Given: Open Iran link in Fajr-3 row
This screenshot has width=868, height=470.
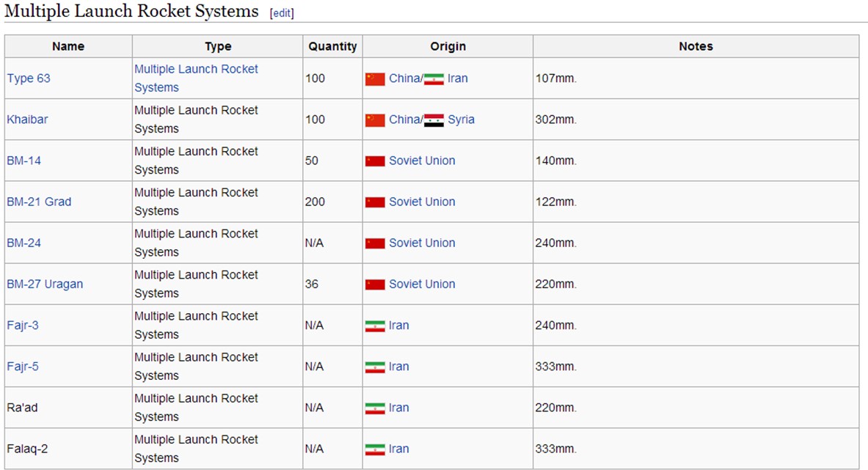Looking at the screenshot, I should (x=398, y=325).
